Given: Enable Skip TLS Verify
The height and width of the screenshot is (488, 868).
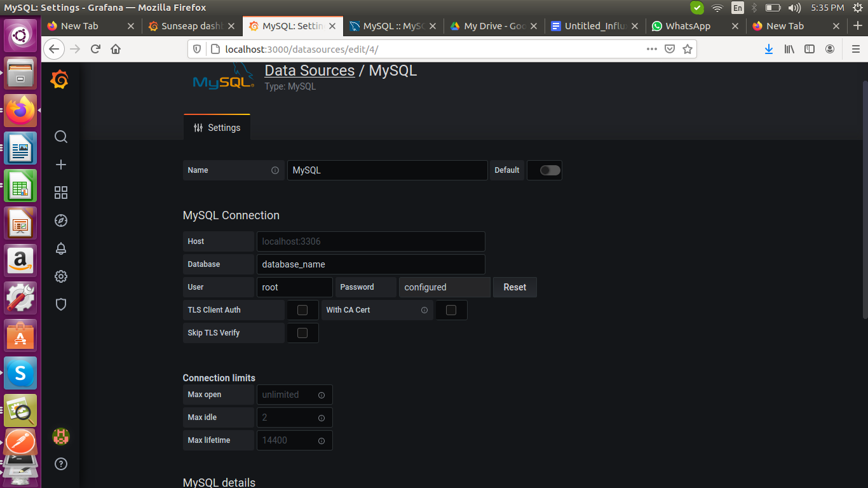Looking at the screenshot, I should [x=302, y=332].
